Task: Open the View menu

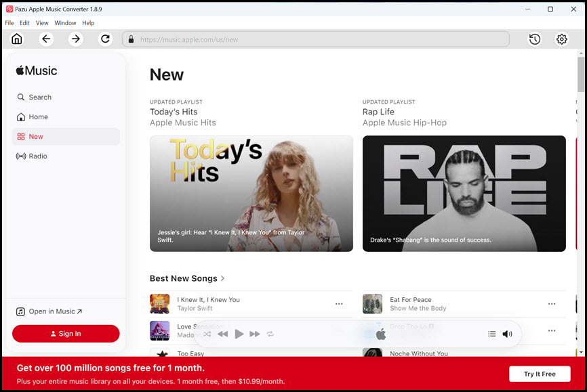Action: [x=42, y=23]
